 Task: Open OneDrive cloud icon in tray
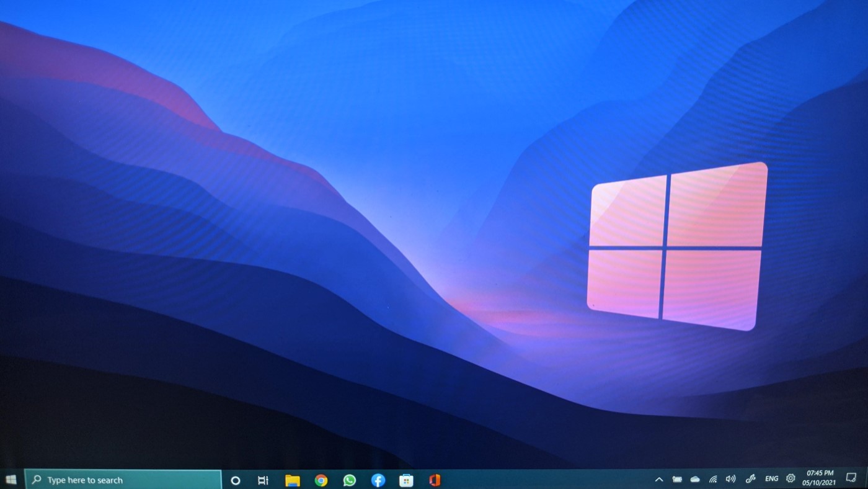pyautogui.click(x=695, y=479)
